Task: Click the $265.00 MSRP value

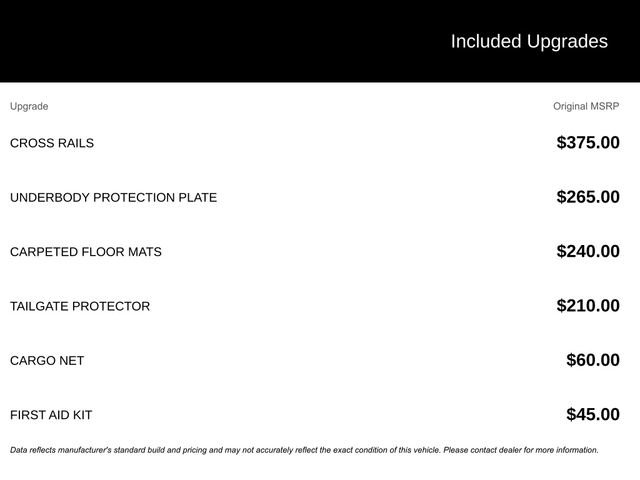Action: [x=588, y=197]
